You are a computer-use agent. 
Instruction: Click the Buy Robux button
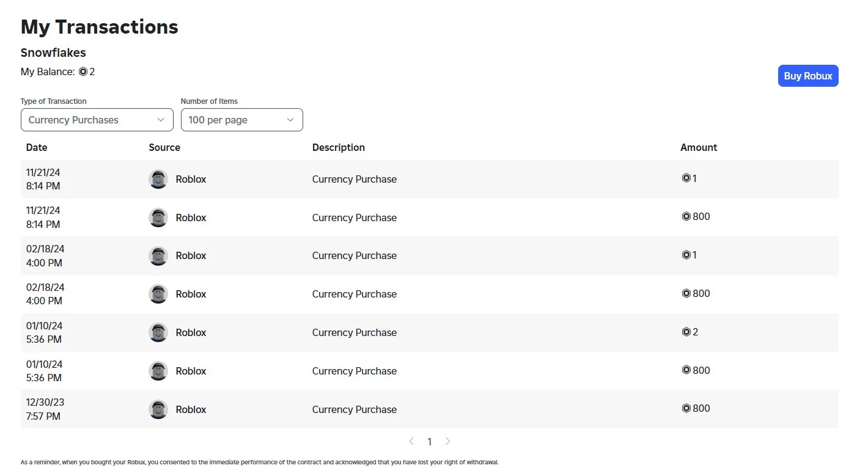click(807, 76)
